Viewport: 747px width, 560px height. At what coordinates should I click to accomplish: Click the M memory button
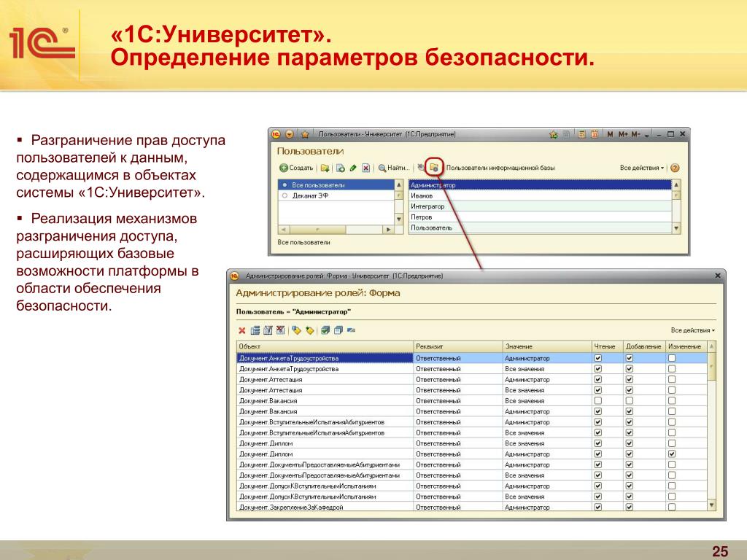click(611, 134)
